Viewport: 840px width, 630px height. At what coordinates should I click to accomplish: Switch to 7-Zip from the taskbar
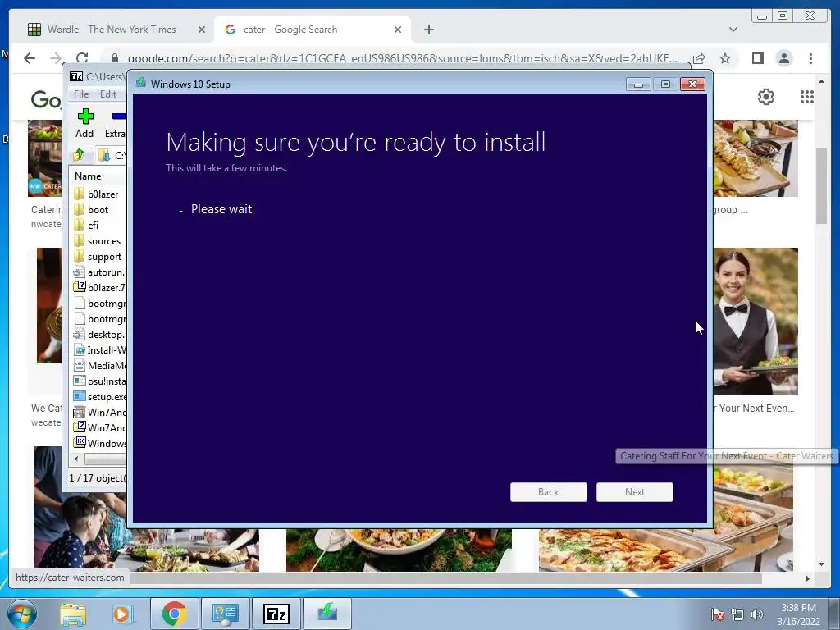coord(276,614)
